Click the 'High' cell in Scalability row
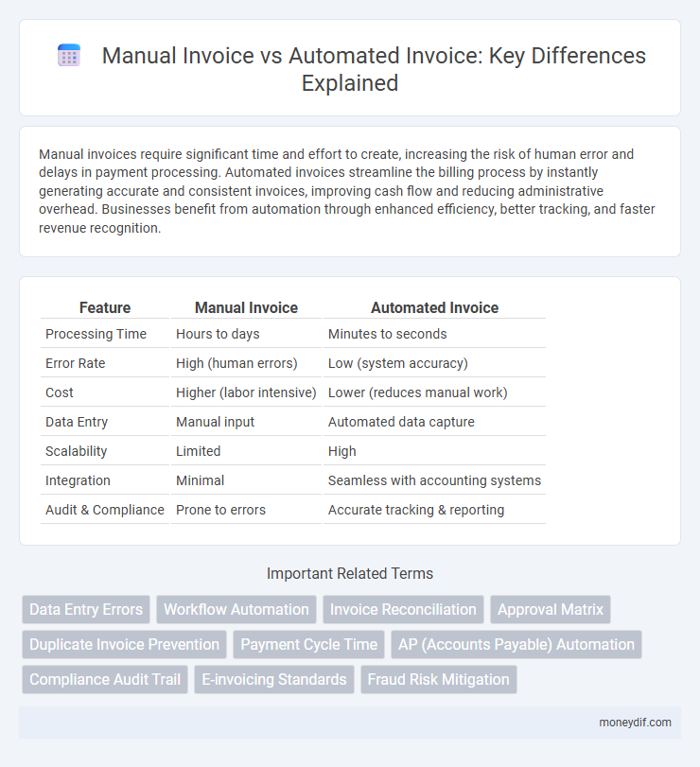 (434, 451)
